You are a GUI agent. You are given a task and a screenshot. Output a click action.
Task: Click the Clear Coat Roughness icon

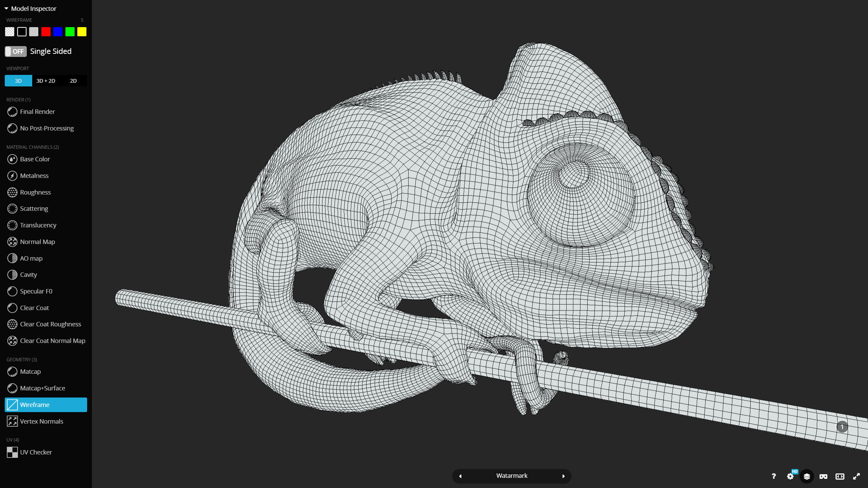click(12, 324)
